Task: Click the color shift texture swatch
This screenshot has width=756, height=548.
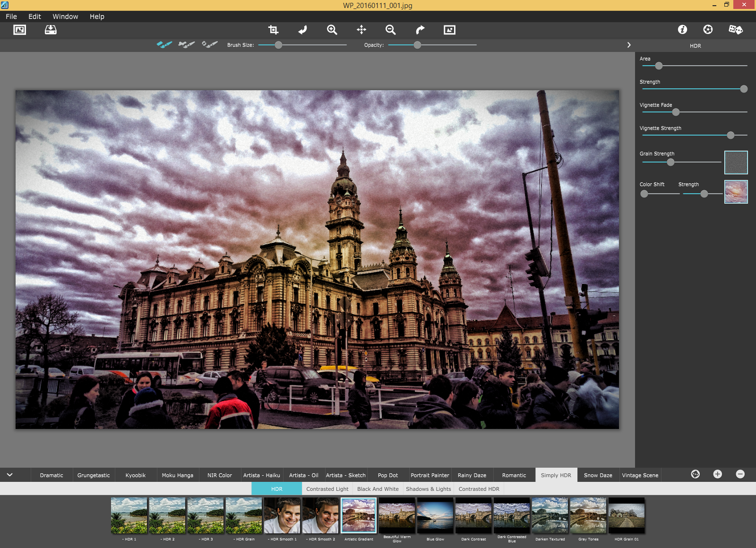Action: tap(736, 192)
